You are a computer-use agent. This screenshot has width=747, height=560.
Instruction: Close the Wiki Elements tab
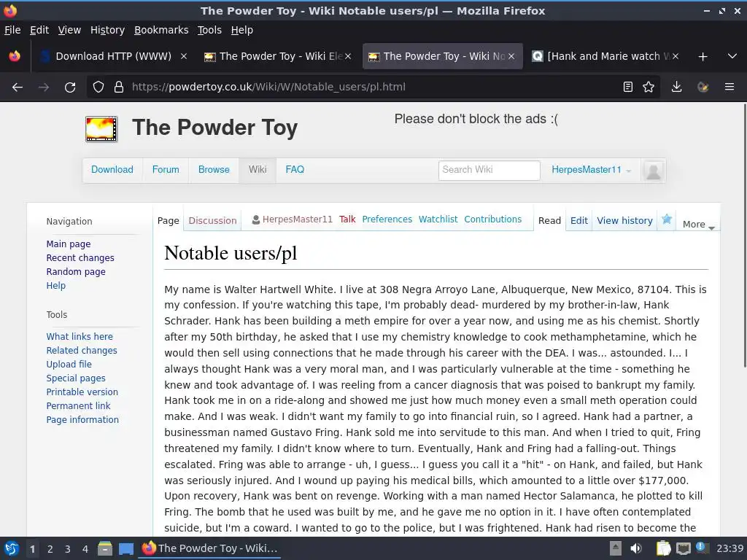point(348,56)
